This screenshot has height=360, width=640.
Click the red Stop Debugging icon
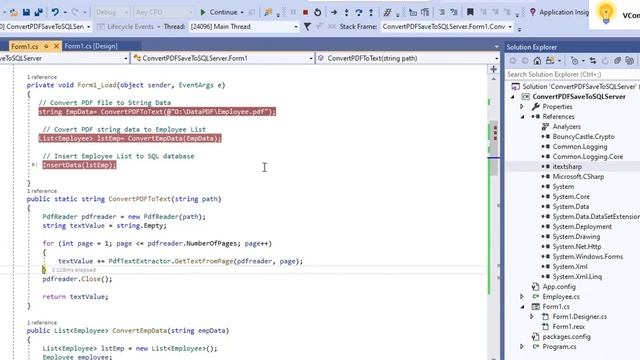pos(305,12)
